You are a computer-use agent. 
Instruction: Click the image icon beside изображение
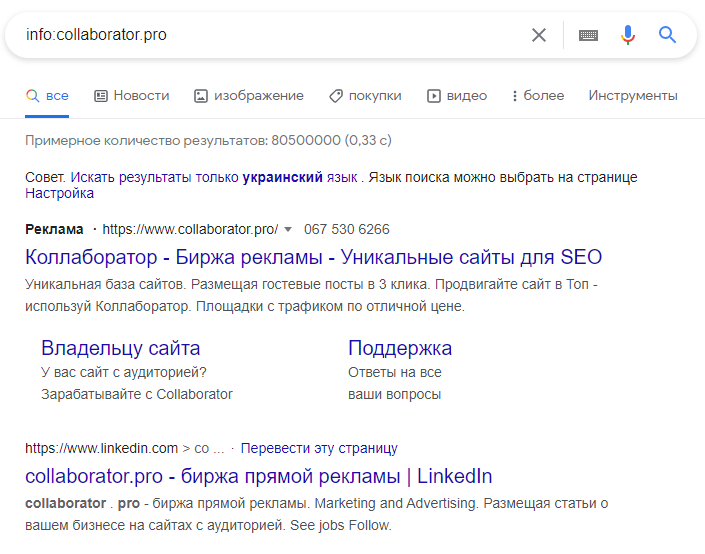200,96
